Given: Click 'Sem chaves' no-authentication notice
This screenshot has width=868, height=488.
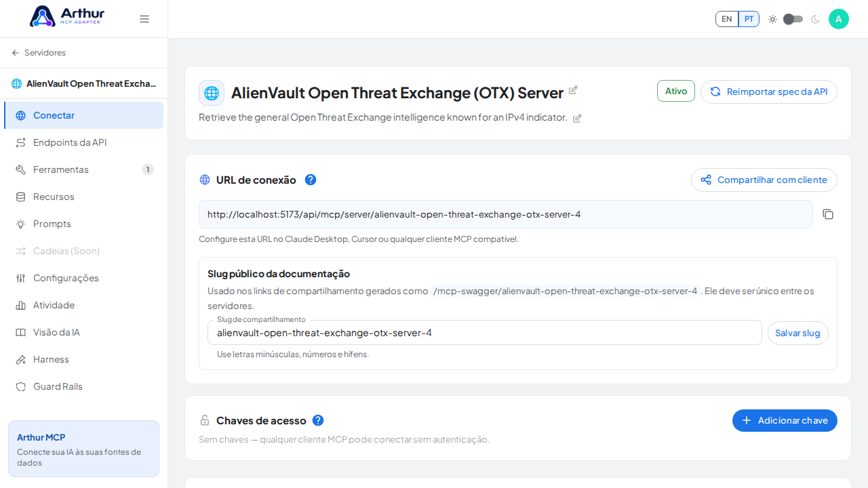Looking at the screenshot, I should point(344,439).
